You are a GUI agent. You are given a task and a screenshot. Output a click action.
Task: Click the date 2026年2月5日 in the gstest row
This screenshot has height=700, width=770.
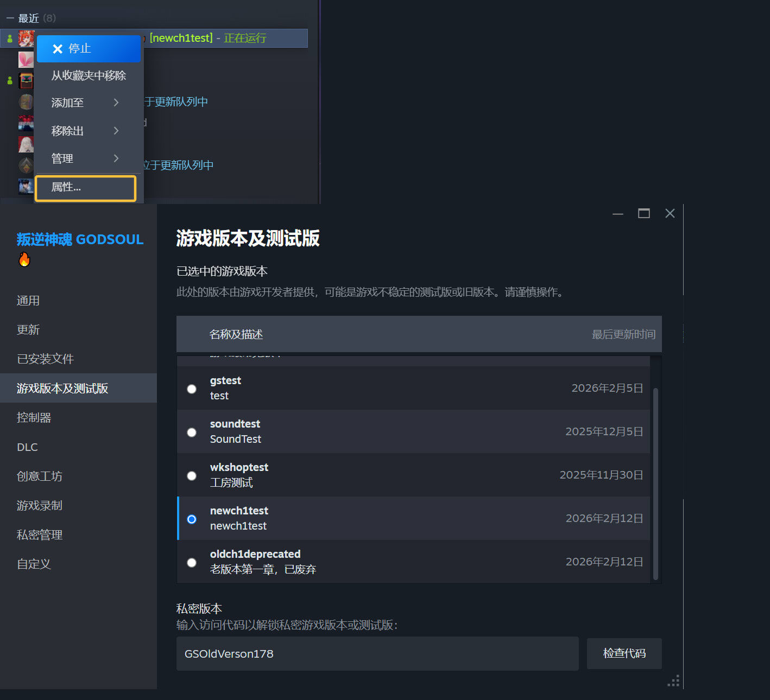coord(607,388)
